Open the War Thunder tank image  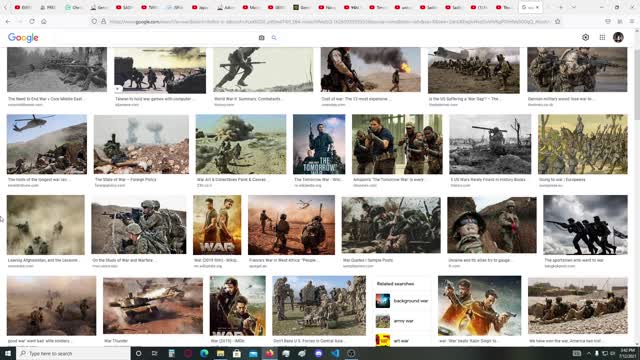click(x=153, y=306)
